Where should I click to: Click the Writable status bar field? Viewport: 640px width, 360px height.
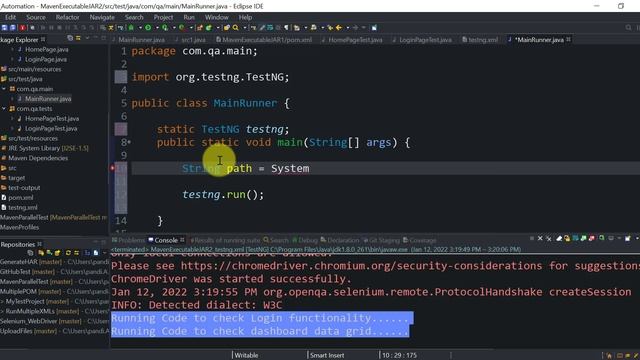pyautogui.click(x=247, y=355)
